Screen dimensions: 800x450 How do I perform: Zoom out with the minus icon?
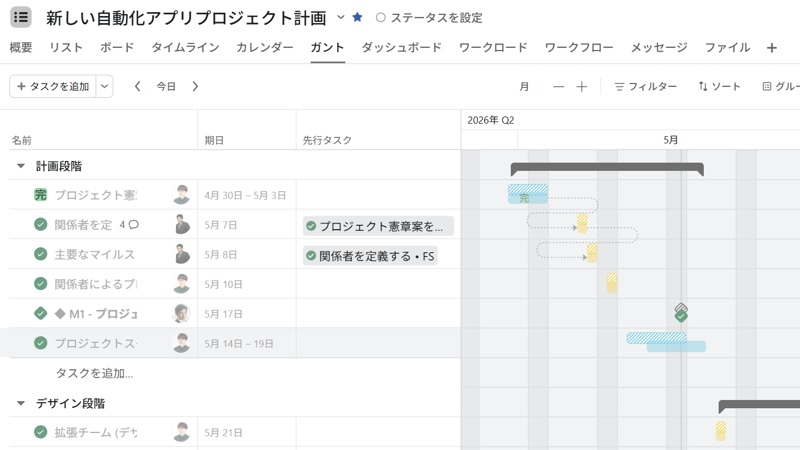[559, 87]
